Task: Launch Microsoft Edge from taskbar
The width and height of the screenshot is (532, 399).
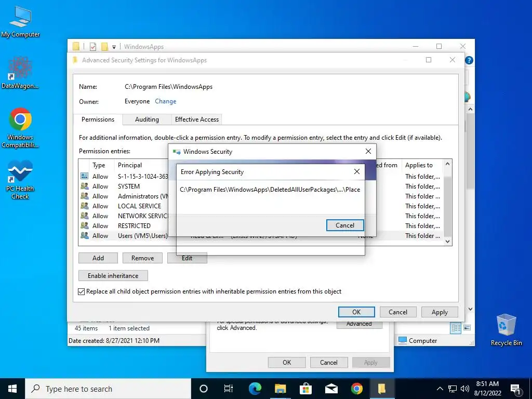Action: (255, 389)
